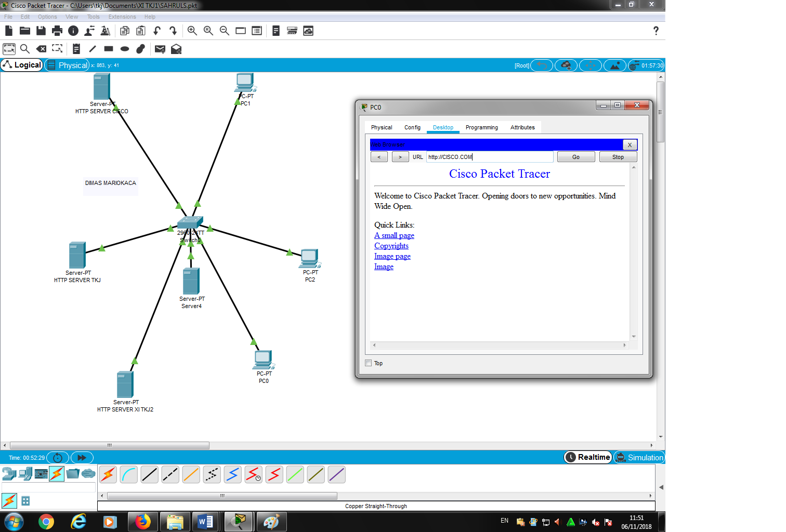Image resolution: width=786 pixels, height=532 pixels.
Task: Open the Network Devices category
Action: point(9,473)
